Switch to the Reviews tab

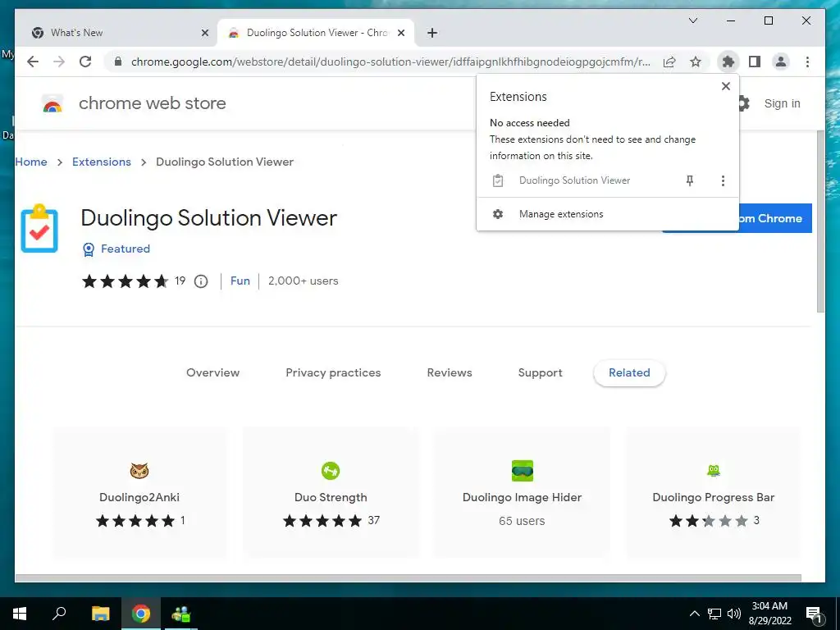[450, 372]
